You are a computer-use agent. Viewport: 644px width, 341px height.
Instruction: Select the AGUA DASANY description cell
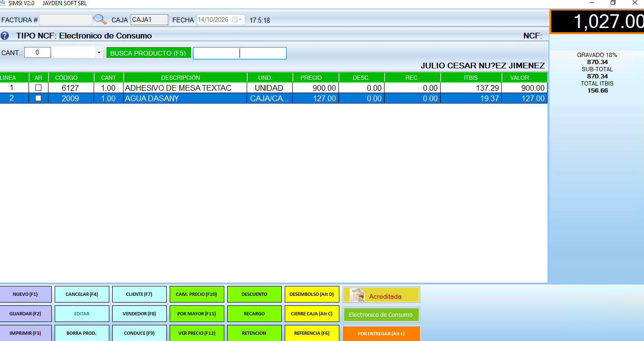pos(185,98)
